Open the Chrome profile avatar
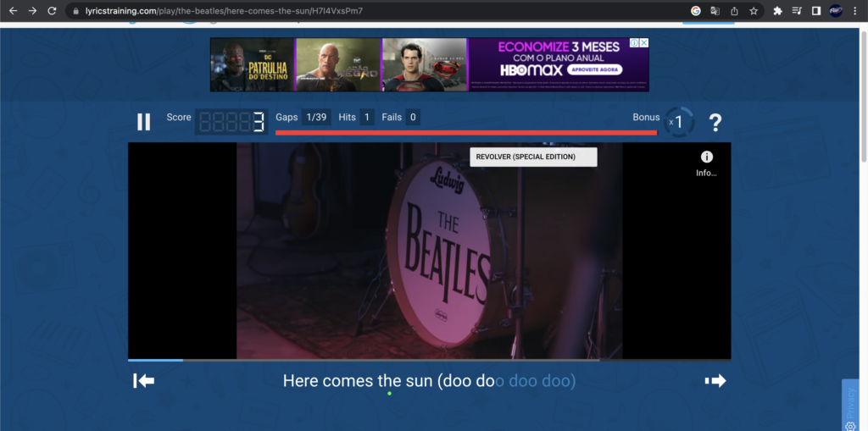Screen dimensions: 868x431 coord(835,10)
